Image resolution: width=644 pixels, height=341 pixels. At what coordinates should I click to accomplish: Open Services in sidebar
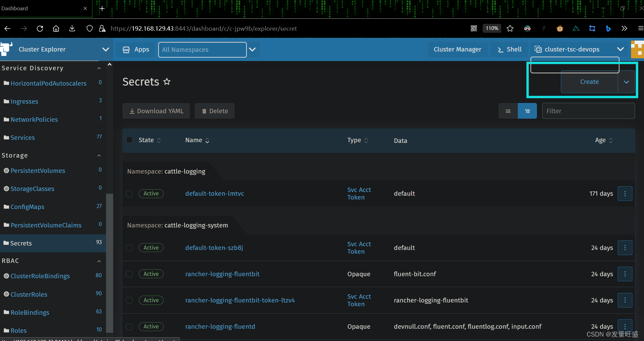pyautogui.click(x=23, y=137)
